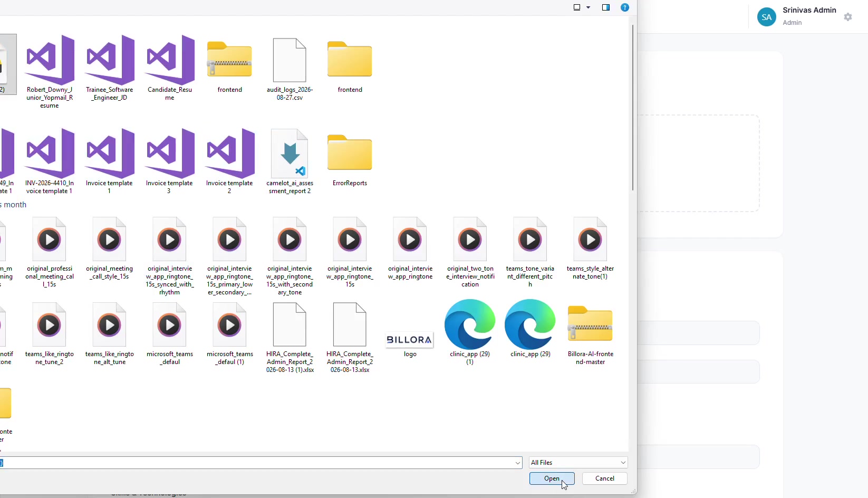Select the camelot_ai_assessment_report 2 file

click(x=290, y=154)
